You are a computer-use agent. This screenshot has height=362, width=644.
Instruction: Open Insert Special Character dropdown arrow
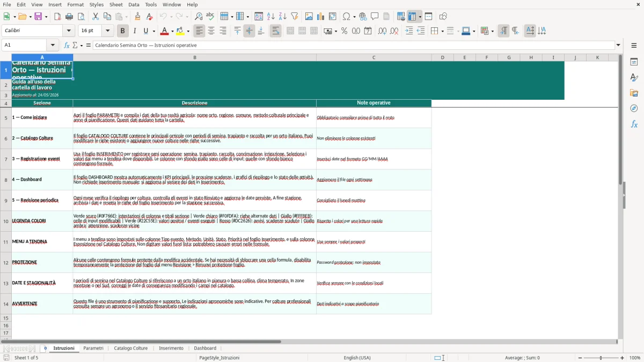click(353, 17)
